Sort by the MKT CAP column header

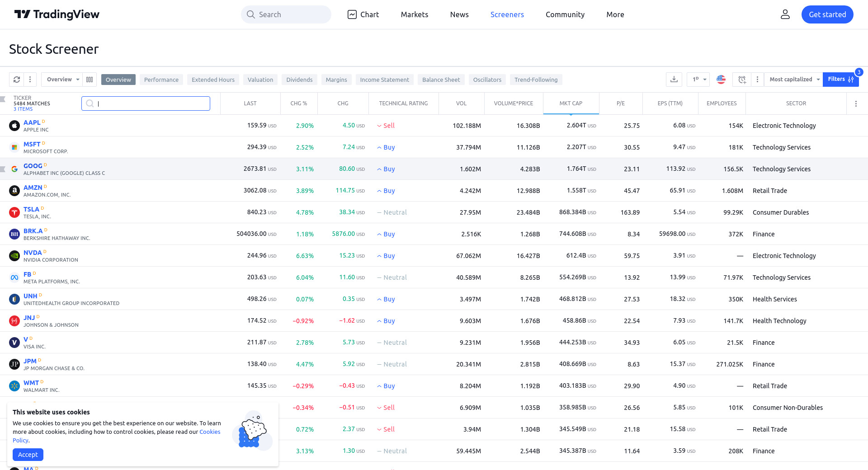click(571, 103)
